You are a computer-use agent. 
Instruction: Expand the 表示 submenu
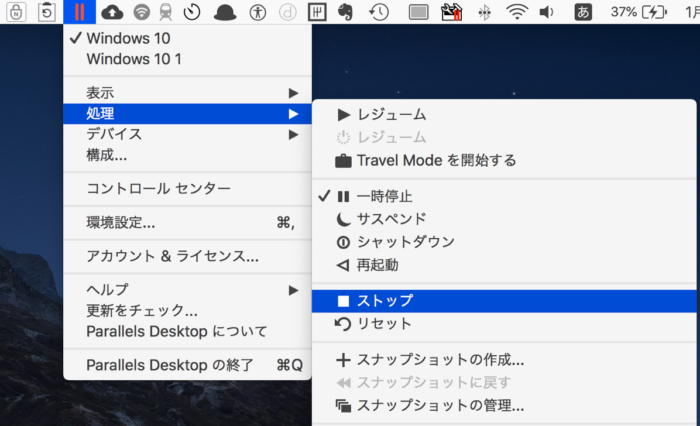188,93
